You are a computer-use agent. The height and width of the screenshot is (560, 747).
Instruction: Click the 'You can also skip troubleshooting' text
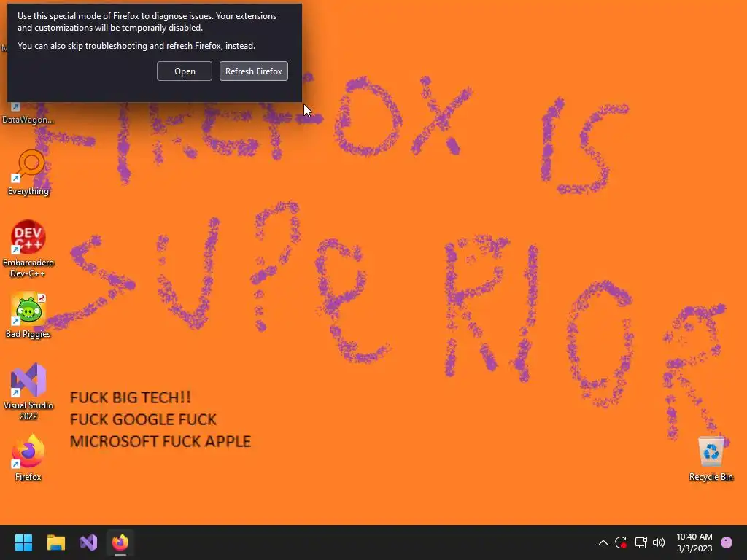[x=136, y=46]
